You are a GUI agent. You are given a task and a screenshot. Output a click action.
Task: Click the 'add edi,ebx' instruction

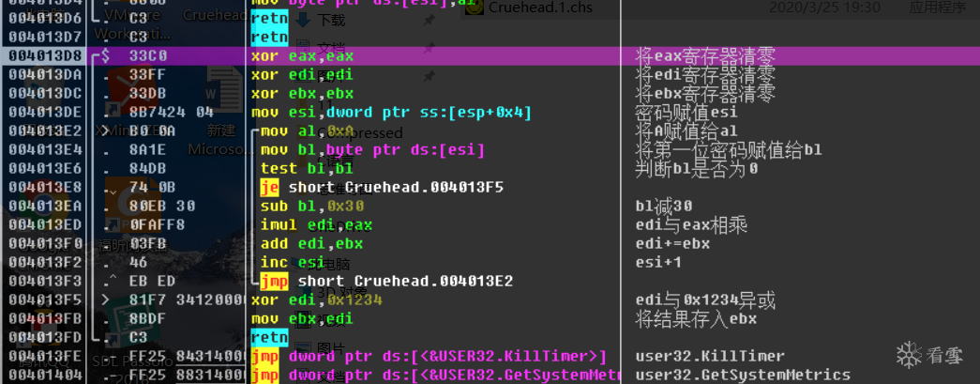point(312,243)
